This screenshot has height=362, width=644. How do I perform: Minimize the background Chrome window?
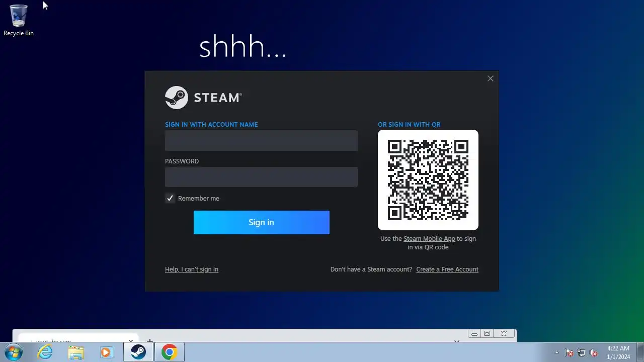point(474,334)
